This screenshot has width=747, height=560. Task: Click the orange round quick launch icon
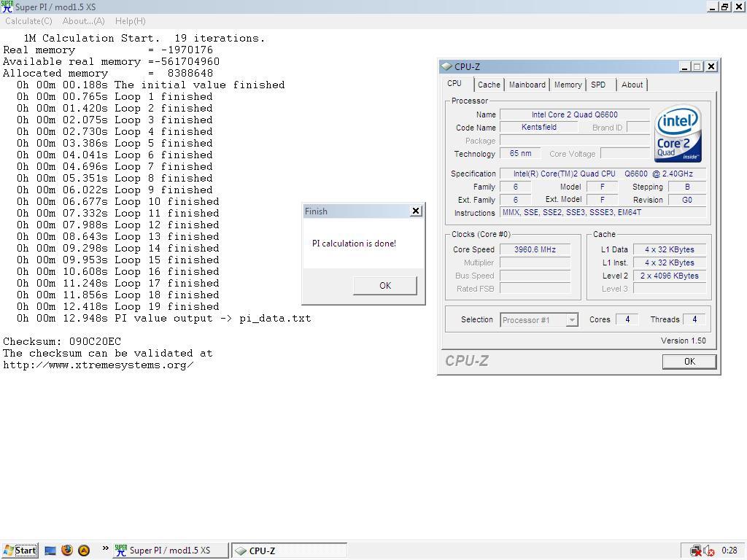click(x=84, y=551)
